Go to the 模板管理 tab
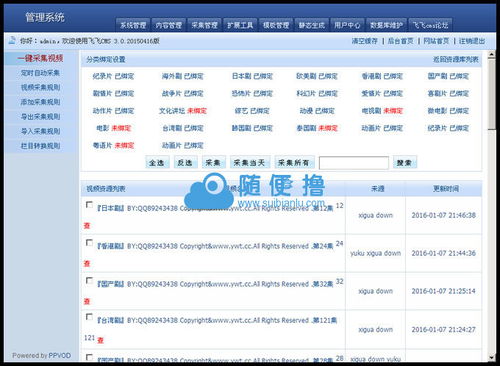The image size is (500, 366). [276, 25]
